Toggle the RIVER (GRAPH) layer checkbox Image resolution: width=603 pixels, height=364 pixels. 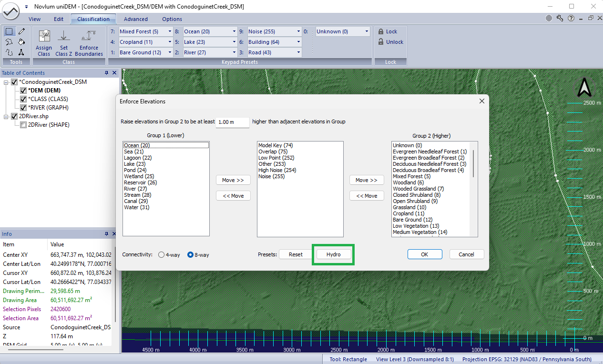point(23,108)
